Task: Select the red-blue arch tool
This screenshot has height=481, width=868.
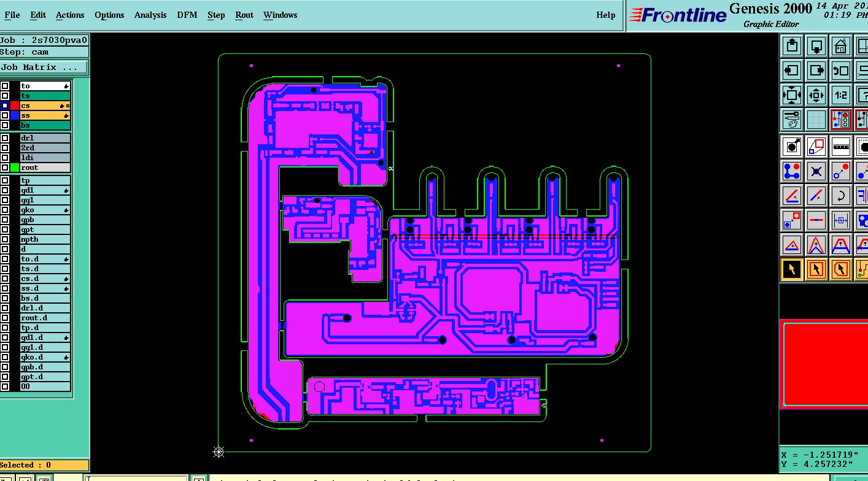Action: coord(841,244)
